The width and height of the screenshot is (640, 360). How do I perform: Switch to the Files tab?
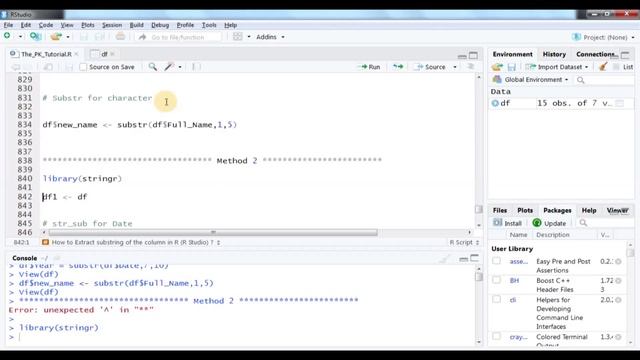point(500,210)
